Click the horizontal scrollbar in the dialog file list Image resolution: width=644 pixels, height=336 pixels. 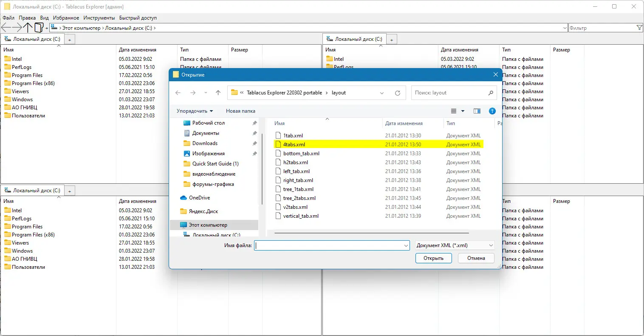(372, 233)
